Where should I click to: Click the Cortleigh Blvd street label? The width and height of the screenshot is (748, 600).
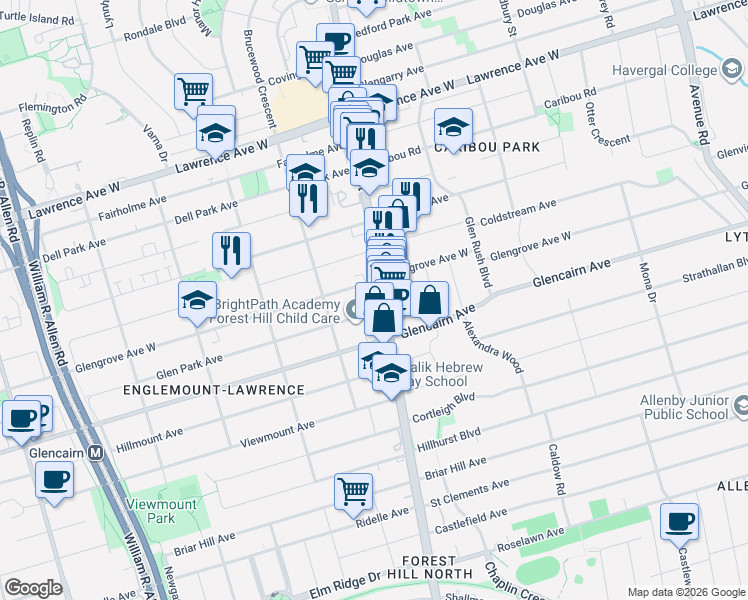(x=444, y=407)
